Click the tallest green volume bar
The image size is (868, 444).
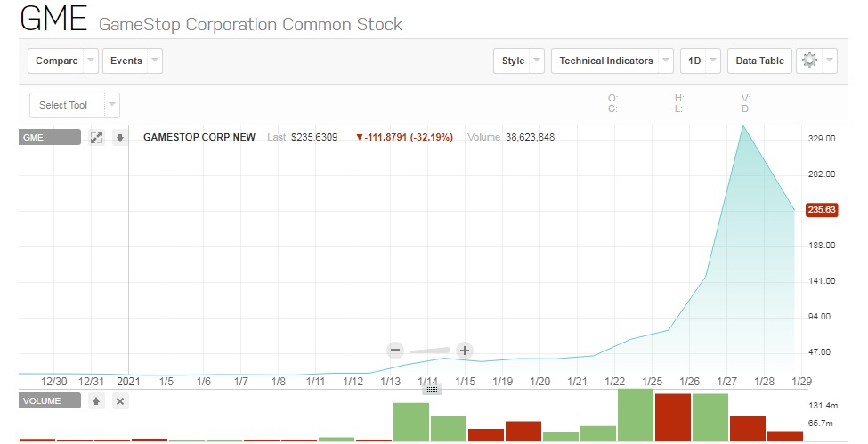click(636, 415)
